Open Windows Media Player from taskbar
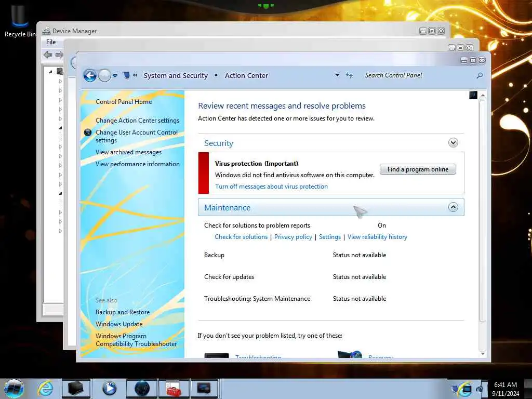Screen dimensions: 532x399 [x=109, y=389]
